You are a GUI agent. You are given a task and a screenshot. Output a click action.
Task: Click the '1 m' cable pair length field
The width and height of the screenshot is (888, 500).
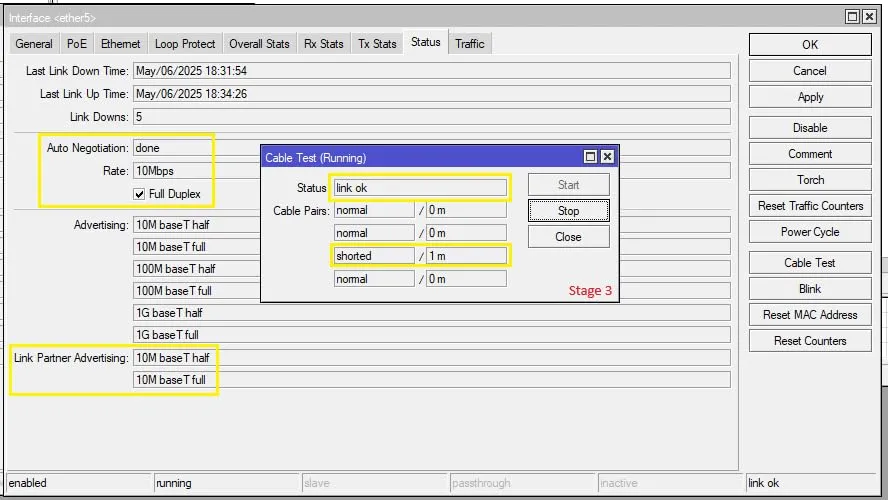[x=466, y=256]
